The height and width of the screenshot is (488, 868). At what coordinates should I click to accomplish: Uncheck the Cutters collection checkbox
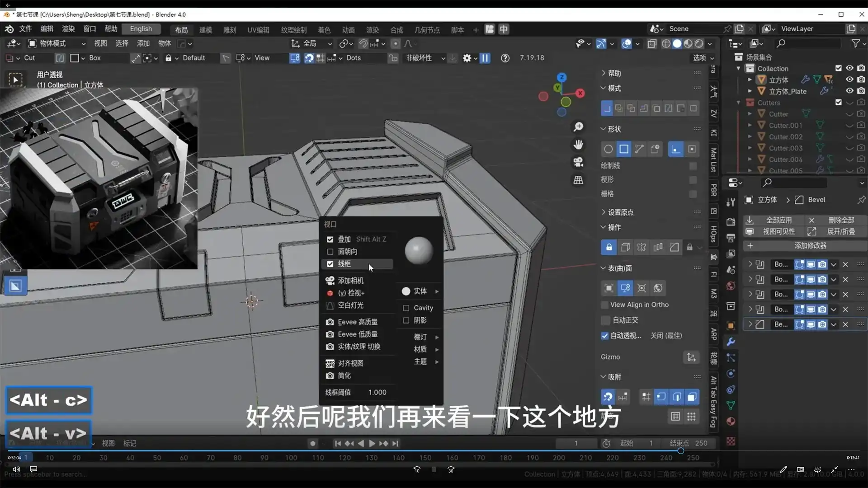click(x=839, y=102)
